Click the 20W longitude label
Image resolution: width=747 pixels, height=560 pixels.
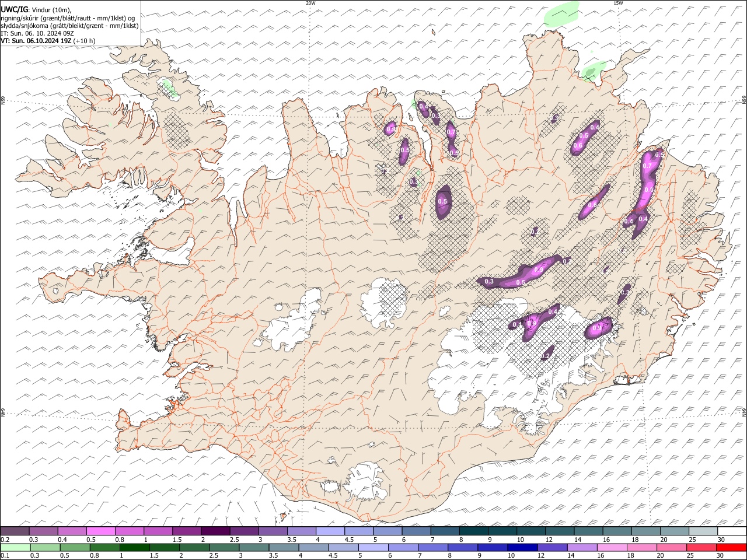(310, 3)
